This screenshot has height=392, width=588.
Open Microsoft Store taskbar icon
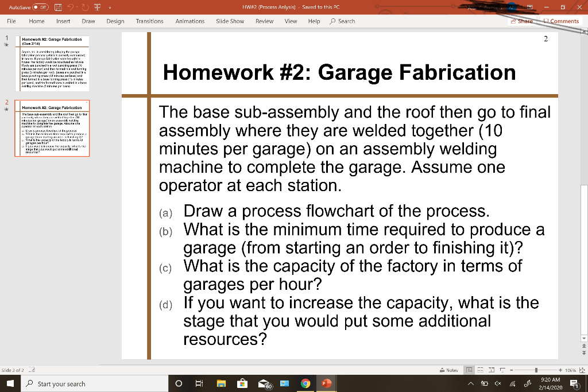[x=242, y=383]
